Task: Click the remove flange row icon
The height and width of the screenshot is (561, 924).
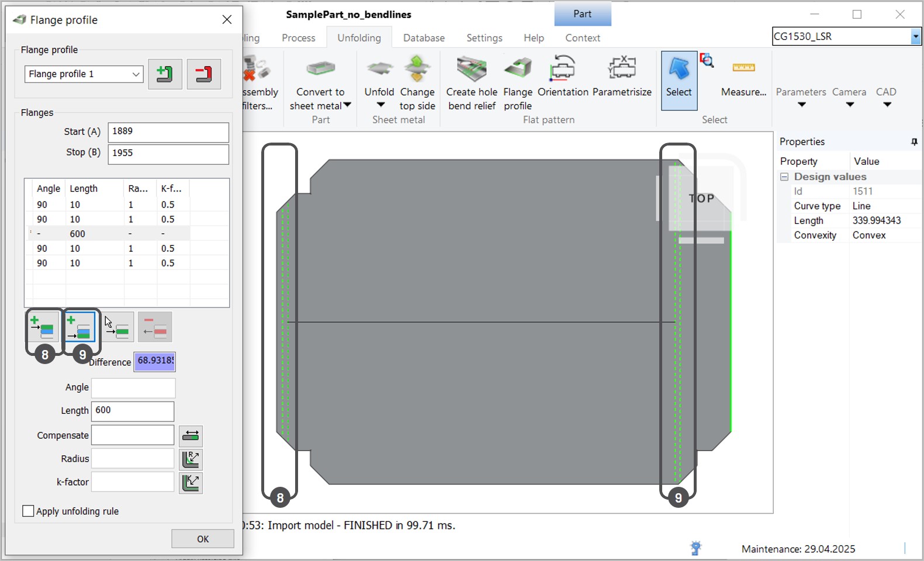Action: (155, 327)
